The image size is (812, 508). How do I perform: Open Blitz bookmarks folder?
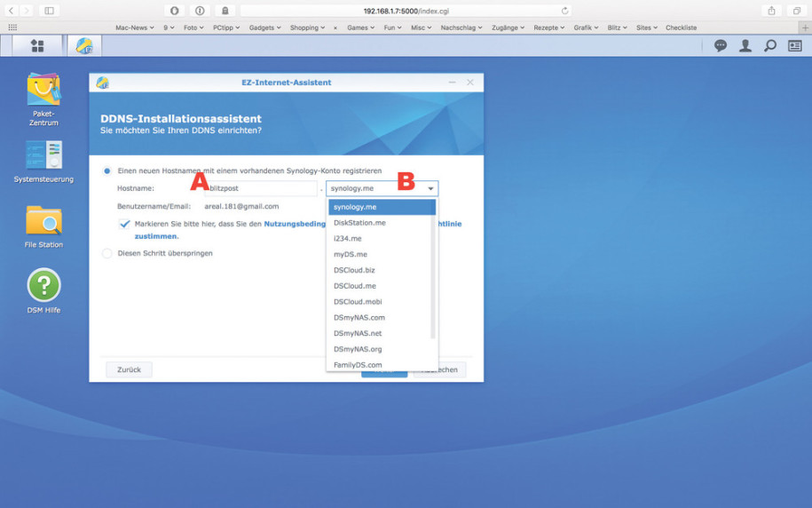(617, 28)
